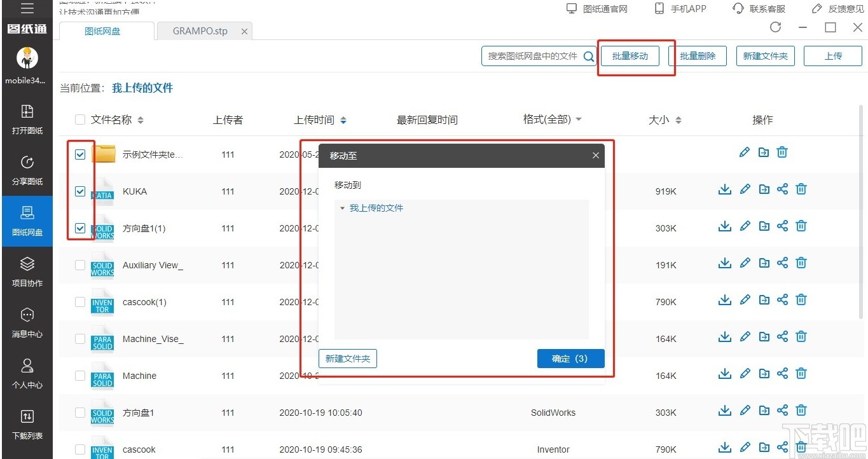Click the refresh icon near window controls
Viewport: 868px width, 459px height.
pos(775,28)
